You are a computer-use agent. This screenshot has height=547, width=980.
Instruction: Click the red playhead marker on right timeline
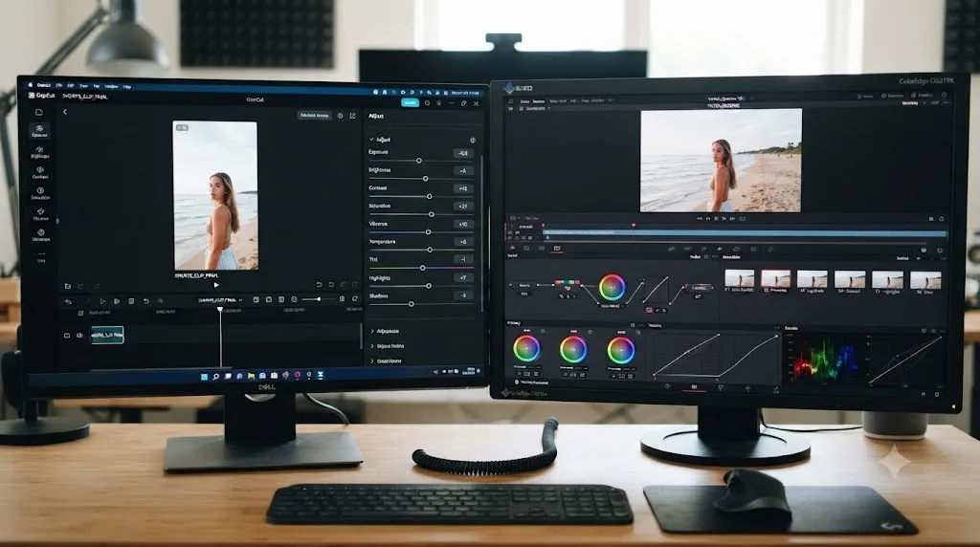pos(634,226)
